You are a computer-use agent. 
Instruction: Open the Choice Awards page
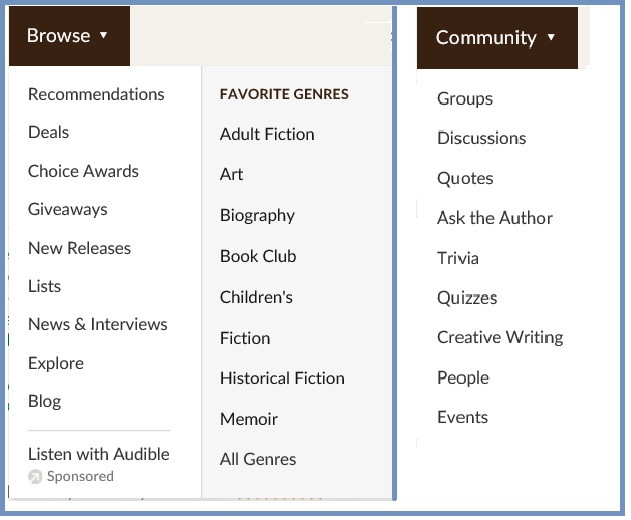click(83, 171)
